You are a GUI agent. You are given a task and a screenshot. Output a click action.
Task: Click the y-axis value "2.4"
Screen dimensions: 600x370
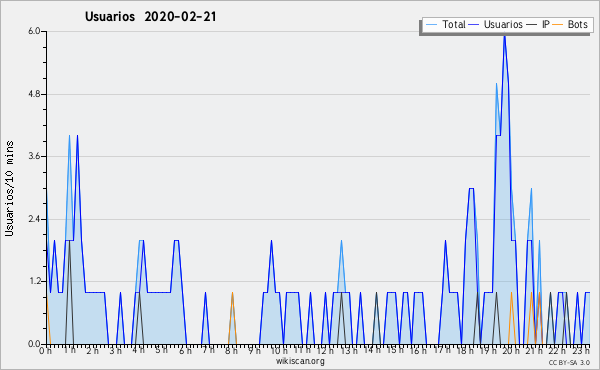pos(34,219)
